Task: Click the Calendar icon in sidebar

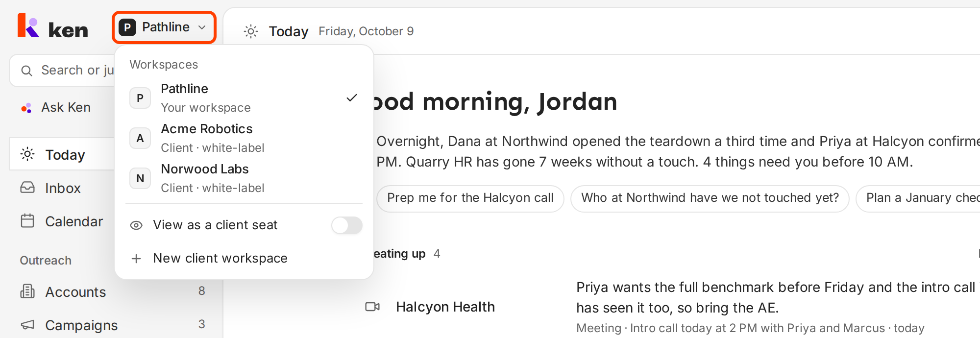Action: (x=27, y=221)
